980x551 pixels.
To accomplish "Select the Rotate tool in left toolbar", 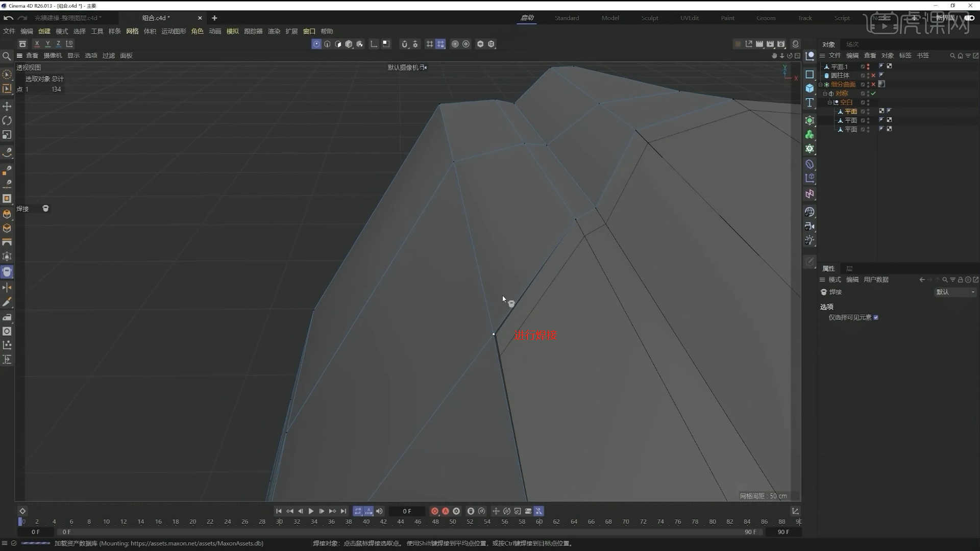I will pos(7,120).
